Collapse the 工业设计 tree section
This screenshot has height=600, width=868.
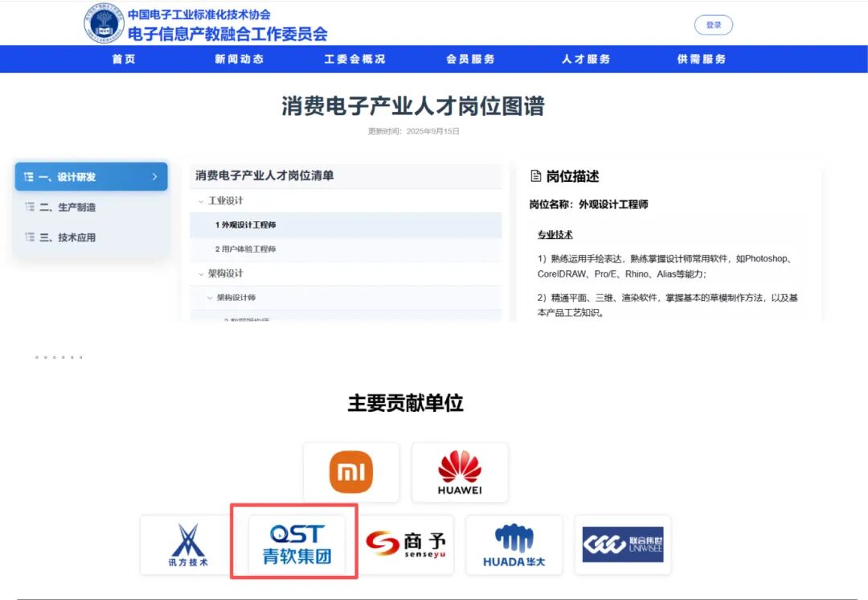[x=202, y=201]
